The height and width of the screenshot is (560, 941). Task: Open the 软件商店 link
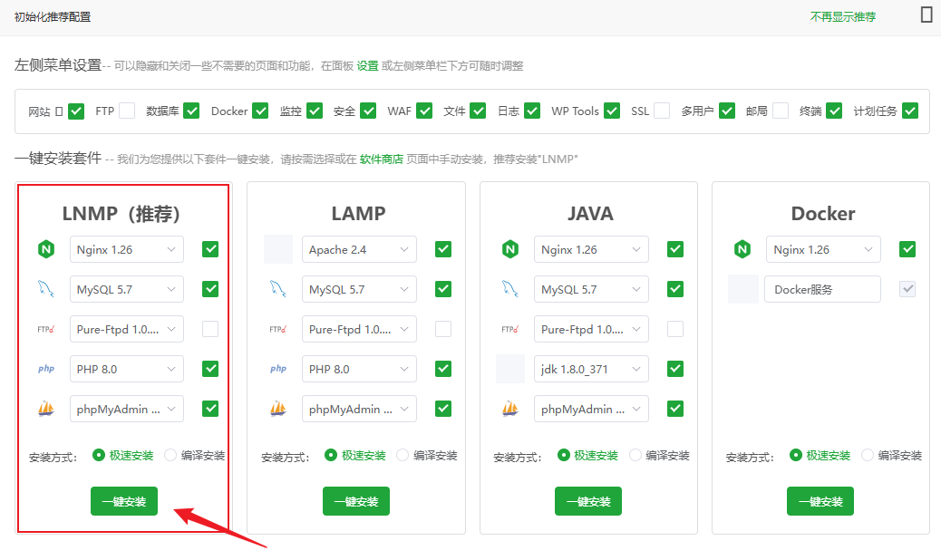[x=381, y=159]
